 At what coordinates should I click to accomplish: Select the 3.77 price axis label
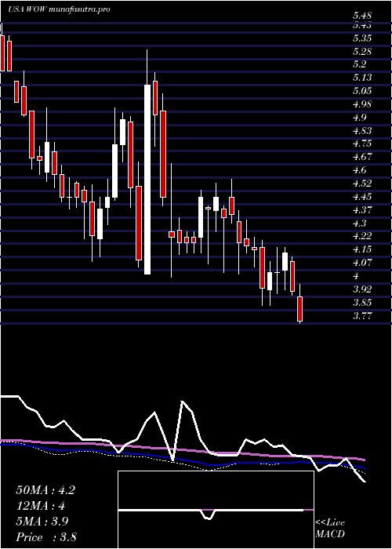pyautogui.click(x=362, y=316)
